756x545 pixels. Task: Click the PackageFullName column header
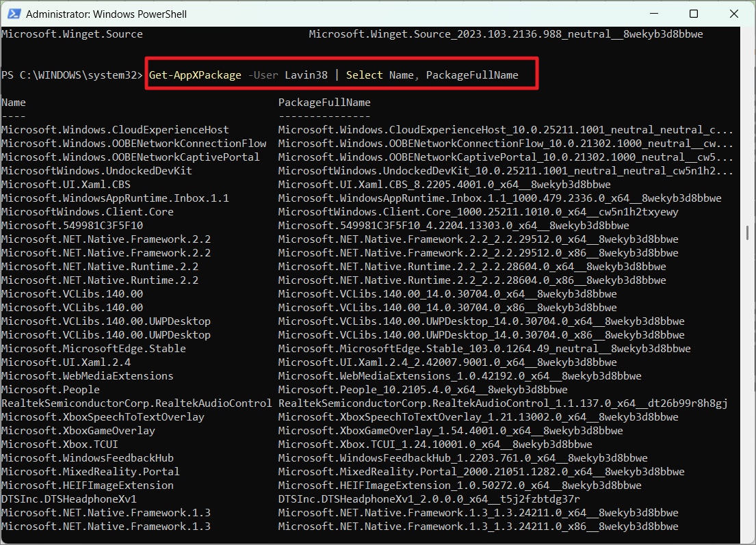[x=324, y=103]
